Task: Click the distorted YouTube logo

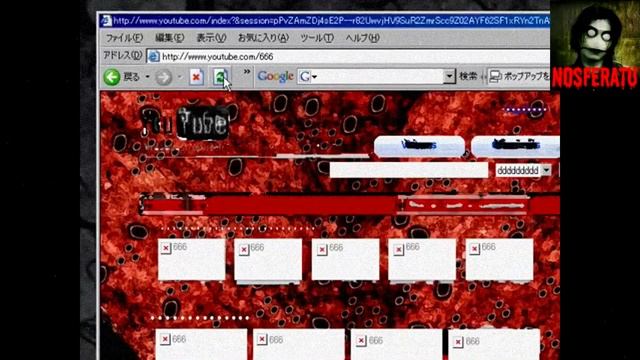Action: 185,123
